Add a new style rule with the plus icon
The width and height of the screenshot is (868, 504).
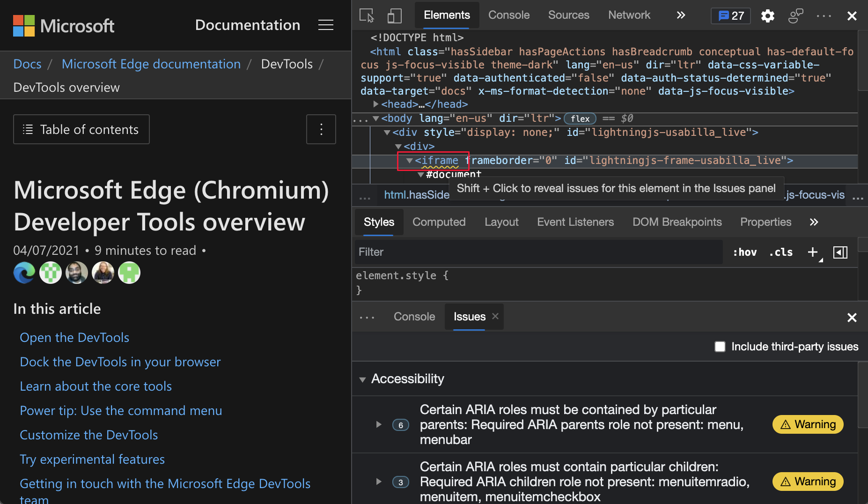tap(812, 252)
